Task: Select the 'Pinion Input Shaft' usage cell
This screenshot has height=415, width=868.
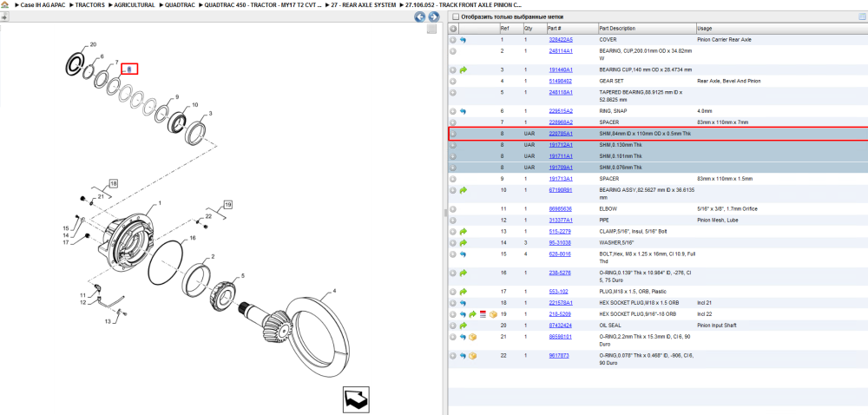Action: pyautogui.click(x=716, y=326)
